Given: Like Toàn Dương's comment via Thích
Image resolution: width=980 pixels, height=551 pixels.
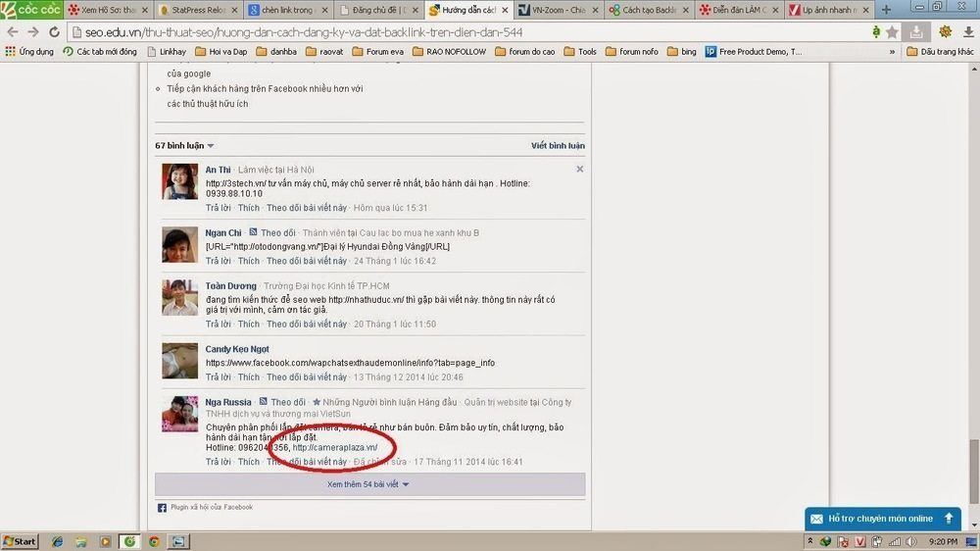Looking at the screenshot, I should pyautogui.click(x=248, y=324).
